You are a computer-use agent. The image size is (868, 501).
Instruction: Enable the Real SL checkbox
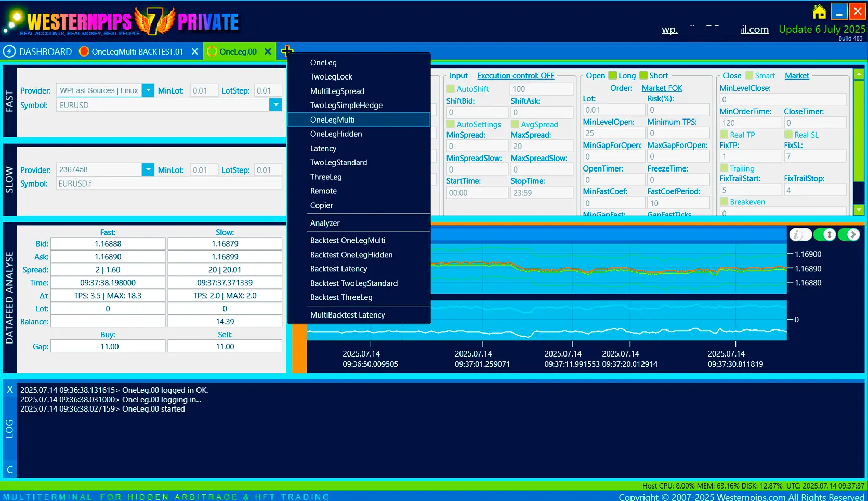[x=788, y=135]
